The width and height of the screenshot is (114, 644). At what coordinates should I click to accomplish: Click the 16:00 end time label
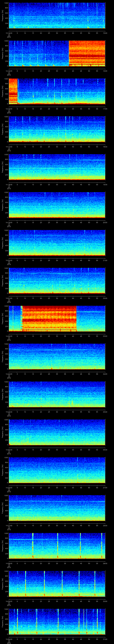click(x=105, y=71)
